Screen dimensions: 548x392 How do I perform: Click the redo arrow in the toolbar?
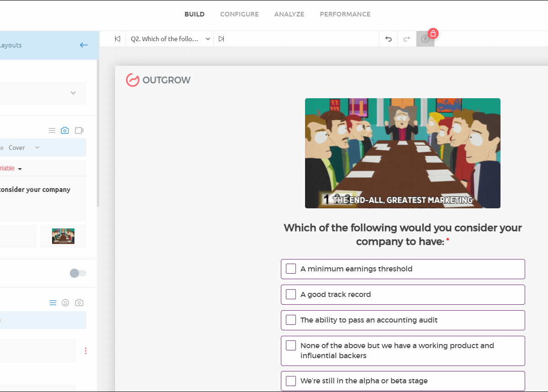407,39
